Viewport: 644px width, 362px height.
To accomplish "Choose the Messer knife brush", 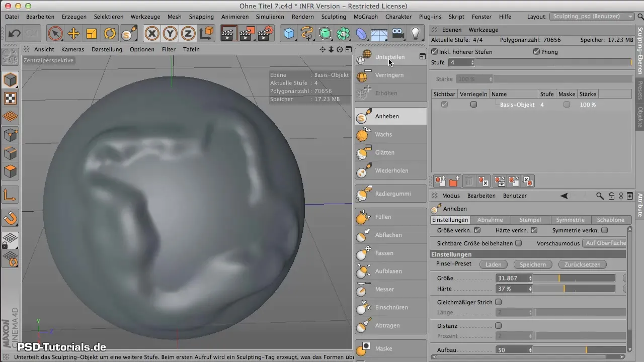I will (x=390, y=289).
